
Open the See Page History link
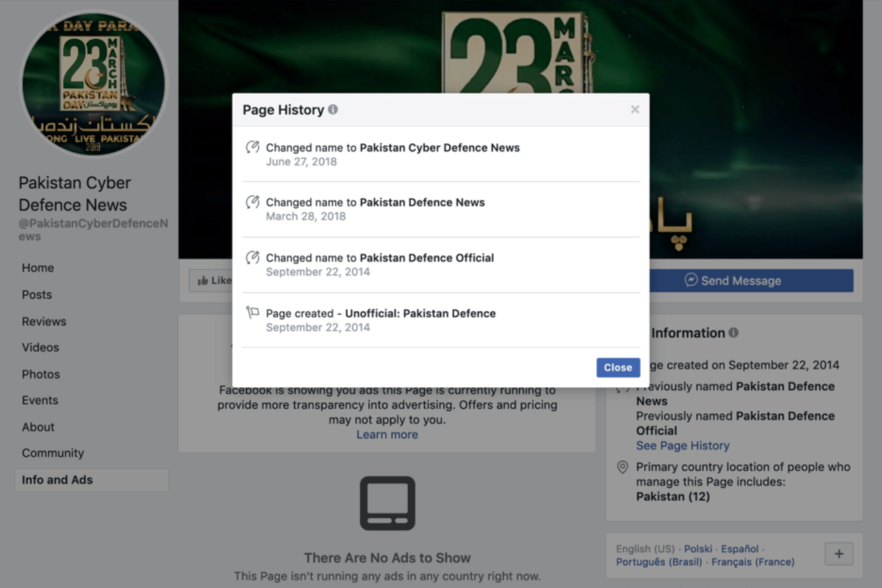coord(682,446)
